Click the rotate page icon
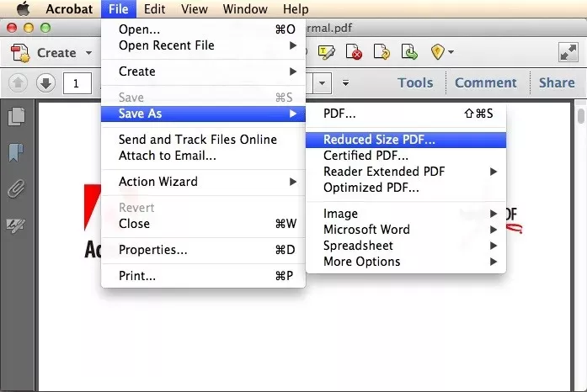This screenshot has height=392, width=587. [x=382, y=52]
